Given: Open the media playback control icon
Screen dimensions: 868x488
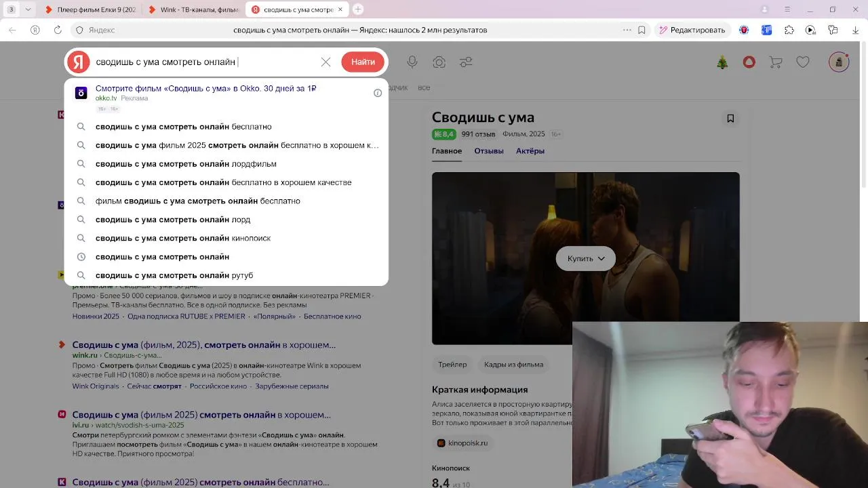Looking at the screenshot, I should 810,30.
